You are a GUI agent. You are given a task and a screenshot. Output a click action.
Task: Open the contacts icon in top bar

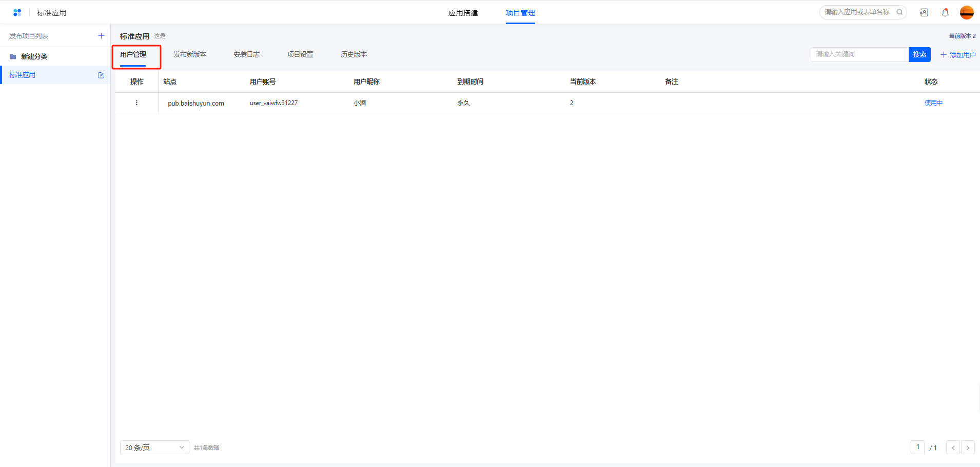[924, 13]
